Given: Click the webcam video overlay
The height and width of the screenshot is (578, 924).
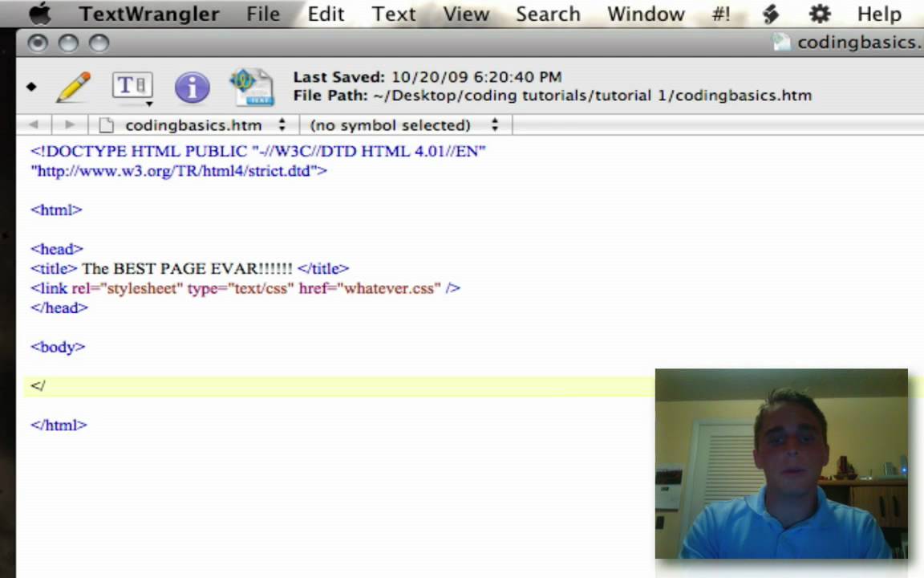Looking at the screenshot, I should point(781,463).
